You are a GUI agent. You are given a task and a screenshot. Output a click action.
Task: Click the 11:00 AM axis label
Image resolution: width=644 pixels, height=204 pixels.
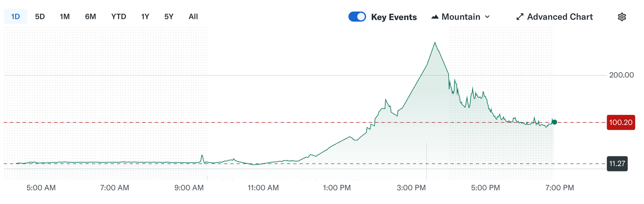click(263, 188)
